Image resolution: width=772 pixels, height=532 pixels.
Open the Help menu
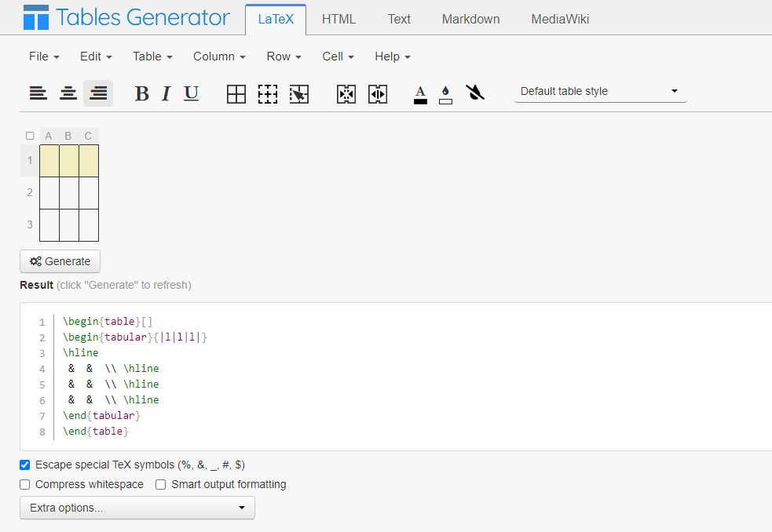(x=393, y=56)
